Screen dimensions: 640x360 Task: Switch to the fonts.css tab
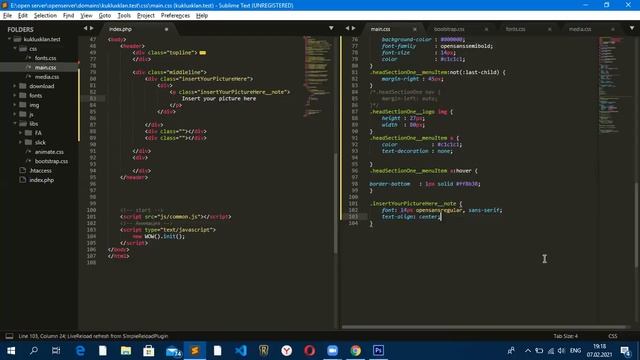point(516,29)
